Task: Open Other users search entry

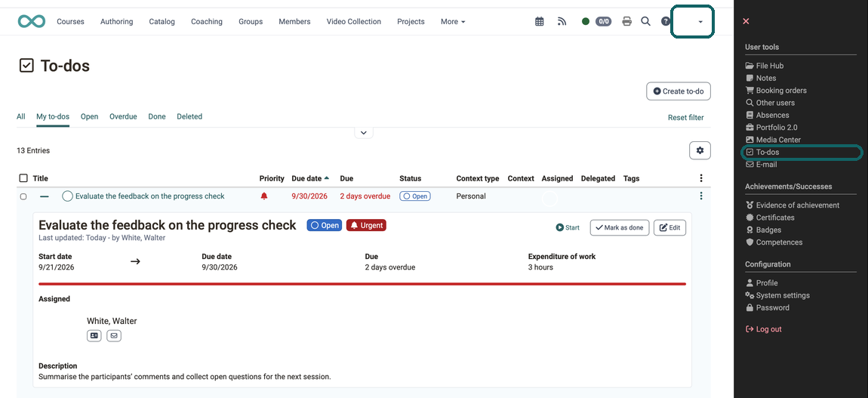Action: click(770, 103)
